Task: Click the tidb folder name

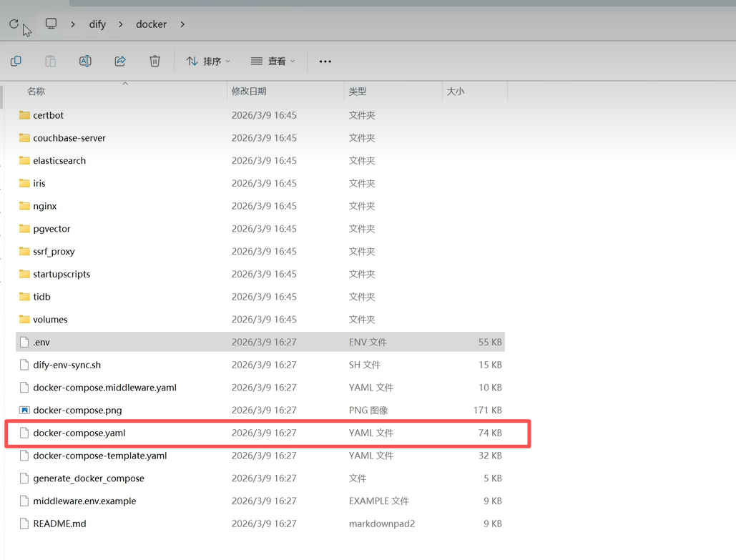Action: 41,297
